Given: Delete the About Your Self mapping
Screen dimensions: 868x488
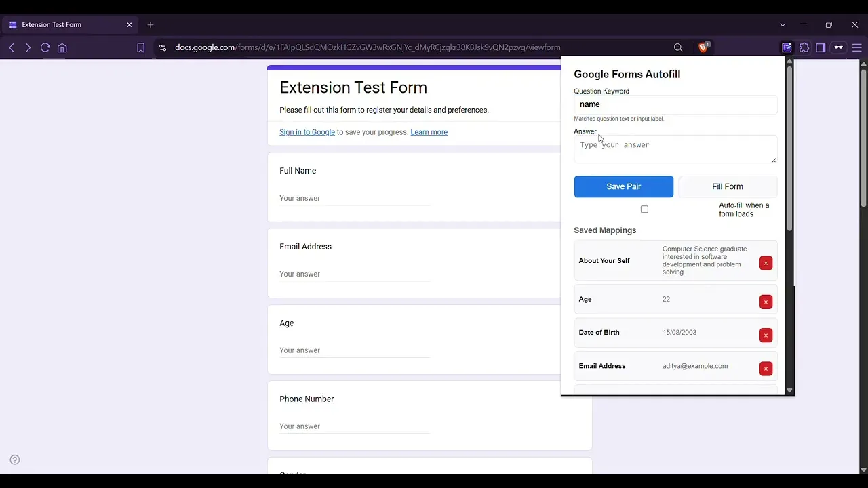Looking at the screenshot, I should click(766, 263).
